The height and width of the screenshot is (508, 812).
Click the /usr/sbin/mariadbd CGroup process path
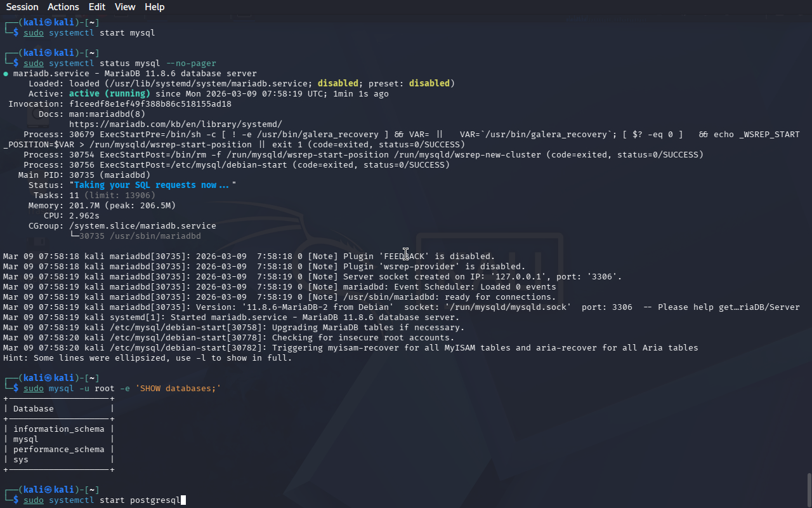[140, 236]
